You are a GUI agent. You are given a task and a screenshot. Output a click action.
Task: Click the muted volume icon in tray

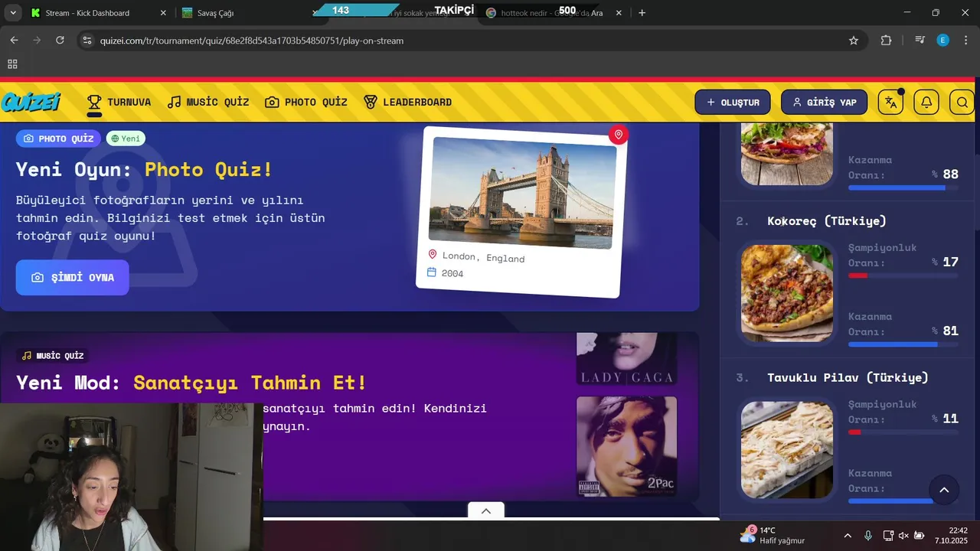[903, 536]
